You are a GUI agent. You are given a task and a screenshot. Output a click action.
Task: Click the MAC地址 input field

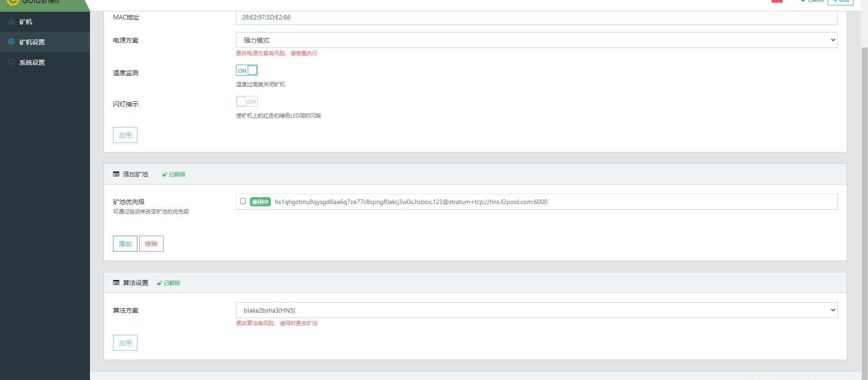pyautogui.click(x=536, y=17)
